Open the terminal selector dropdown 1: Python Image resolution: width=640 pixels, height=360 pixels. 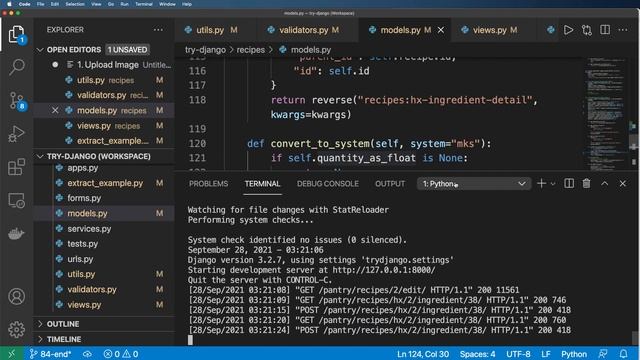coord(474,184)
